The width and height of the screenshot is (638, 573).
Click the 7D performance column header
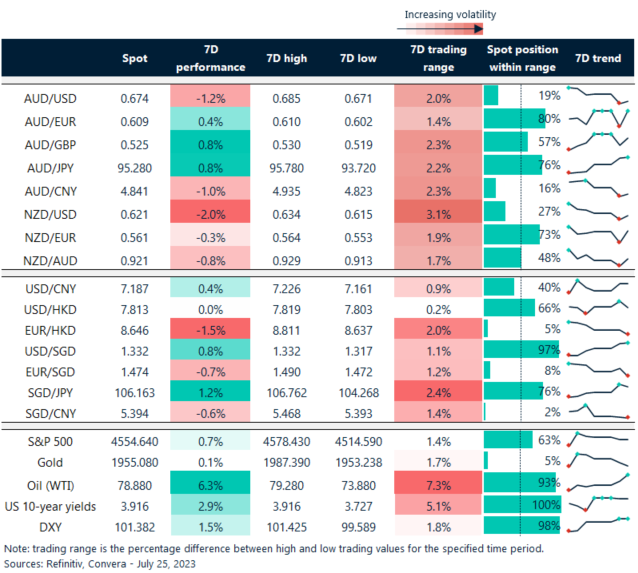click(x=210, y=58)
